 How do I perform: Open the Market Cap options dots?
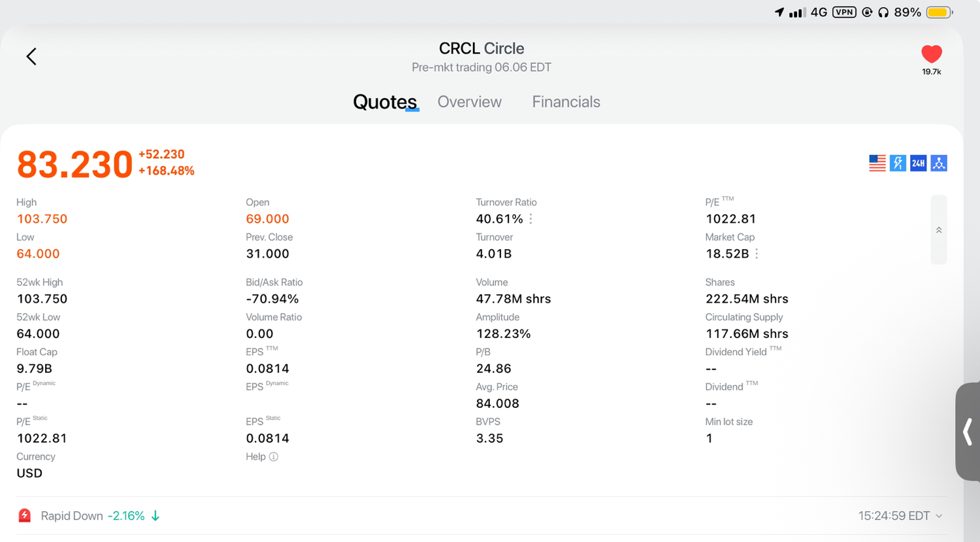pyautogui.click(x=757, y=254)
